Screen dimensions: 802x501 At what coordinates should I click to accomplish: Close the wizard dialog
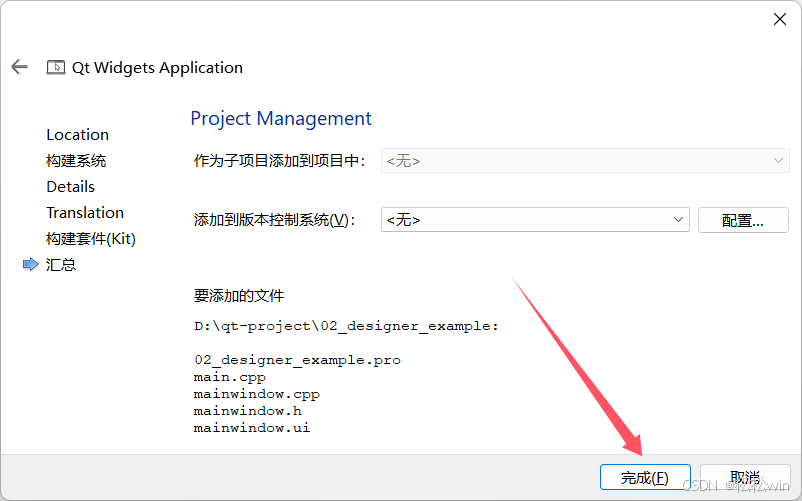pos(779,19)
